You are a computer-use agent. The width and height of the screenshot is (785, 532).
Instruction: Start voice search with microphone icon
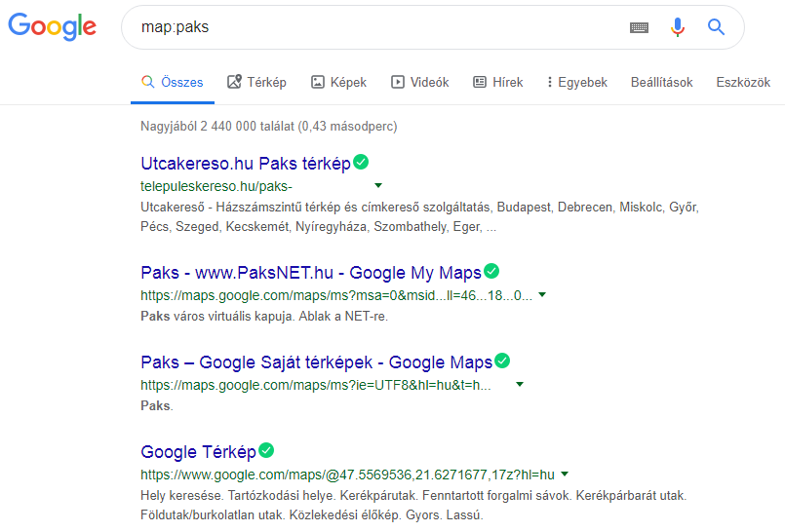678,27
